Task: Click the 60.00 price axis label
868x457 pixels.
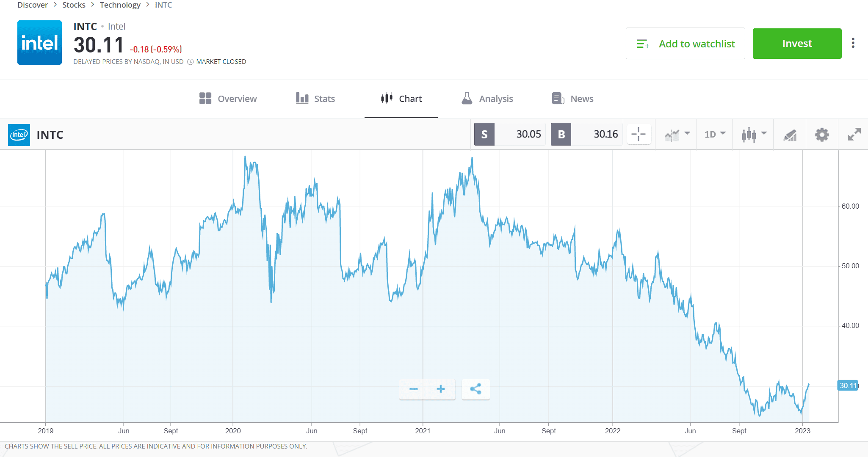Action: coord(850,206)
